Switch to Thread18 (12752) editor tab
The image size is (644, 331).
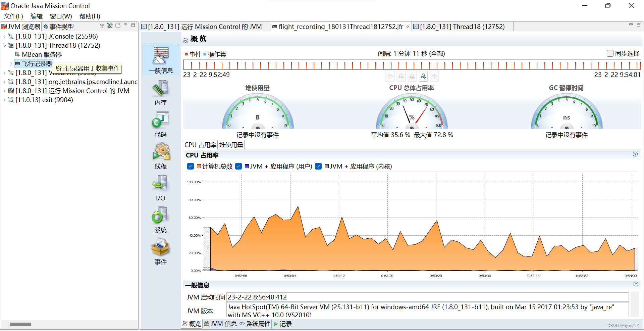click(462, 27)
